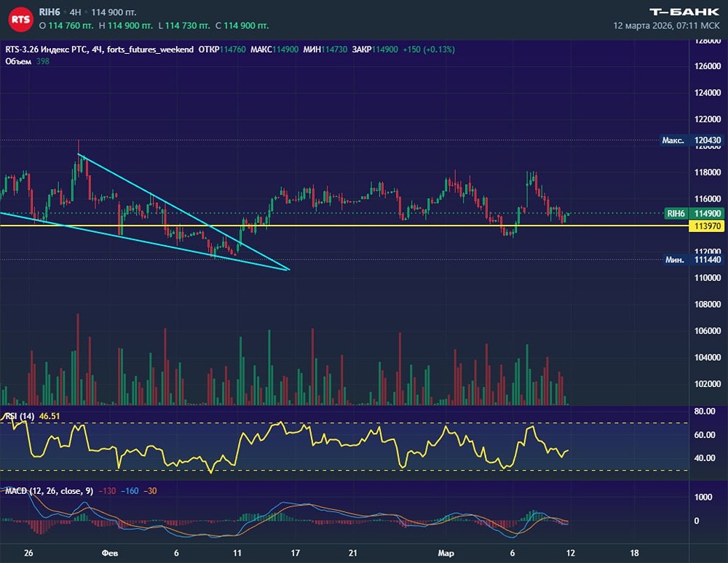
Task: Click the 120430 maximum price value
Action: coord(708,140)
